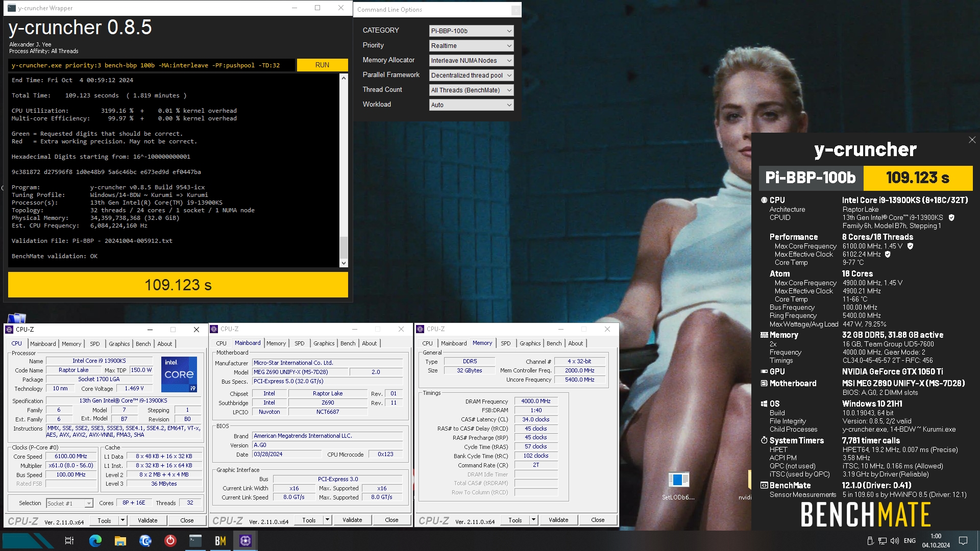Viewport: 980px width, 551px height.
Task: Expand the Memory Allocator dropdown
Action: point(471,61)
